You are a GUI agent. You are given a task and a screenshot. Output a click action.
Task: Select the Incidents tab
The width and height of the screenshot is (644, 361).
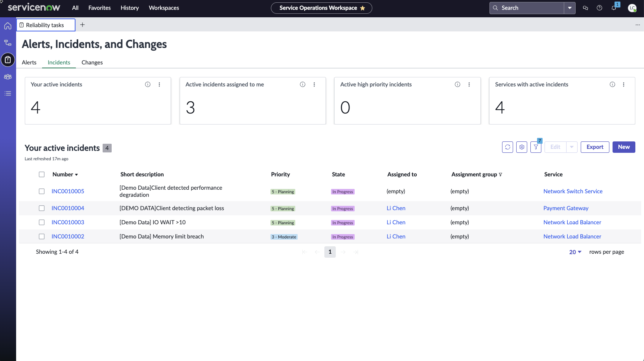click(x=59, y=62)
